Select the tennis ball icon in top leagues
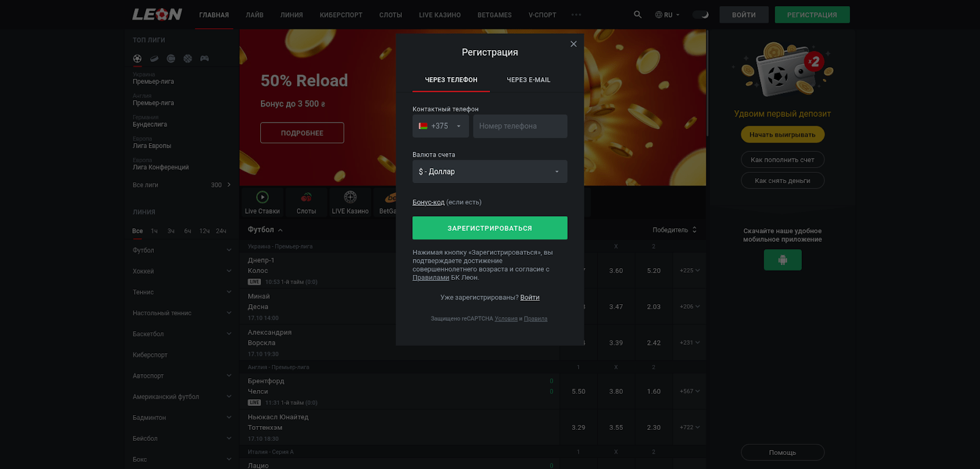The image size is (980, 469). (171, 59)
